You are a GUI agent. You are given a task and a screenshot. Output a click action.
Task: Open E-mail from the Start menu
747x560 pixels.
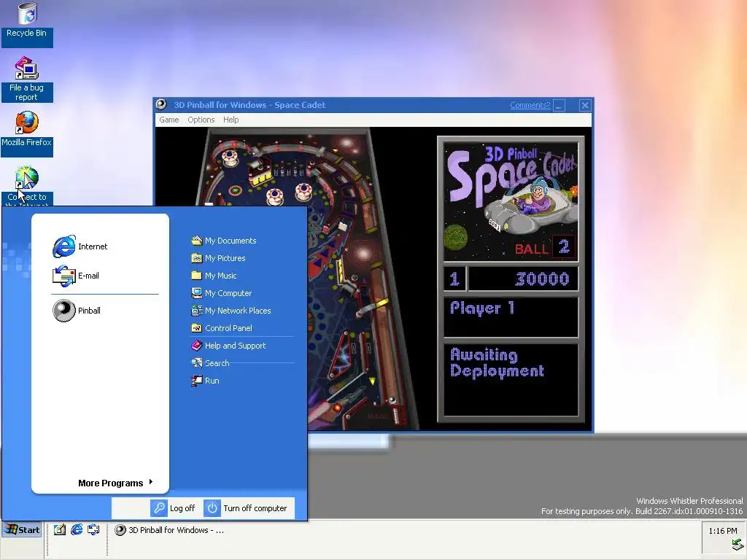76,276
